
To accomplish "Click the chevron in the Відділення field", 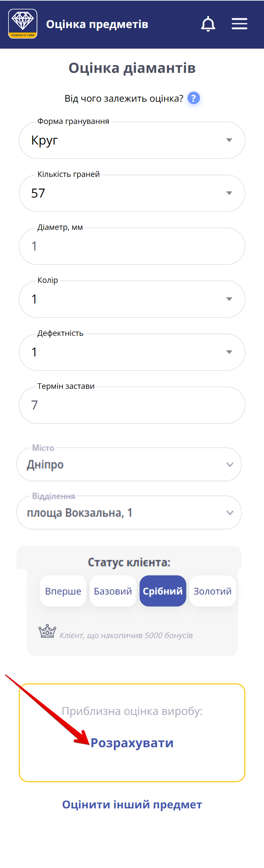I will click(x=229, y=513).
